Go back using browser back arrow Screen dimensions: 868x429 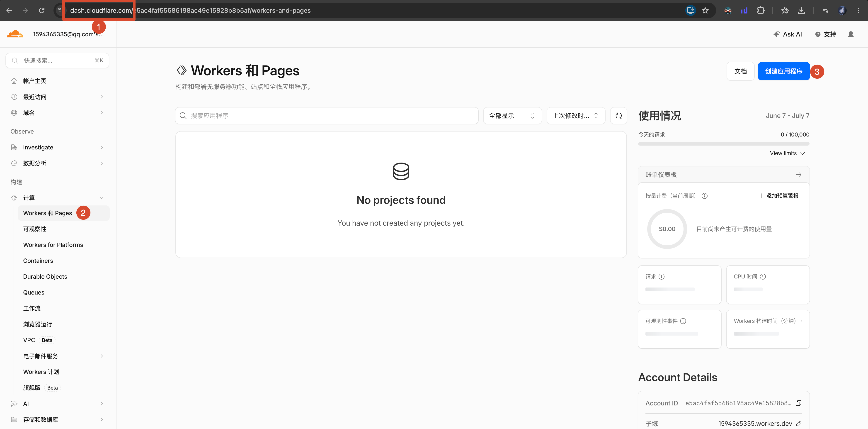[9, 10]
